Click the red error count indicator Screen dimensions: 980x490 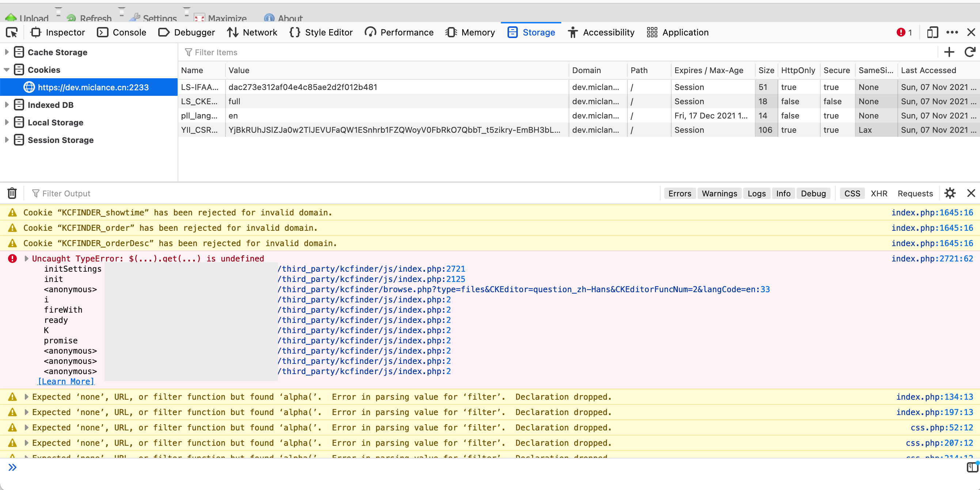coord(904,33)
